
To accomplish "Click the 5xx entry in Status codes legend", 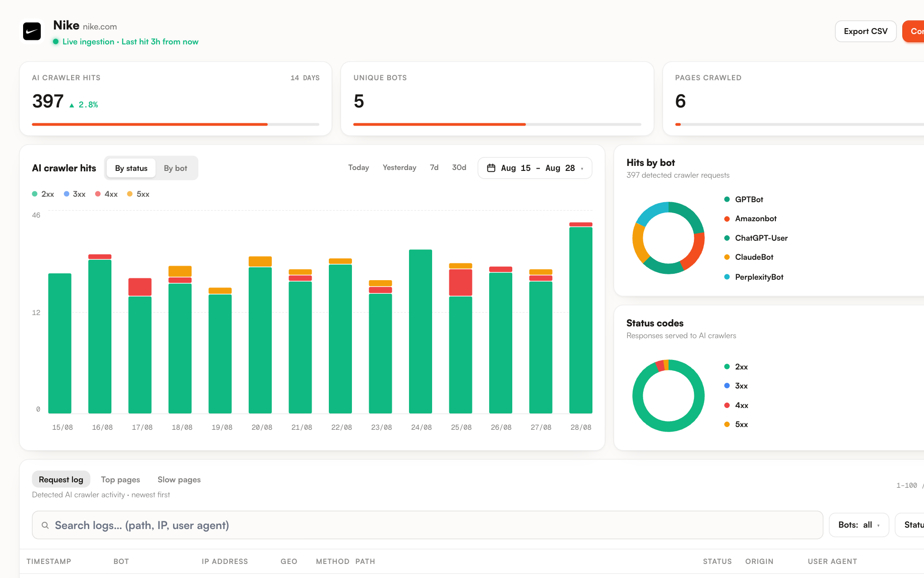I will point(736,424).
